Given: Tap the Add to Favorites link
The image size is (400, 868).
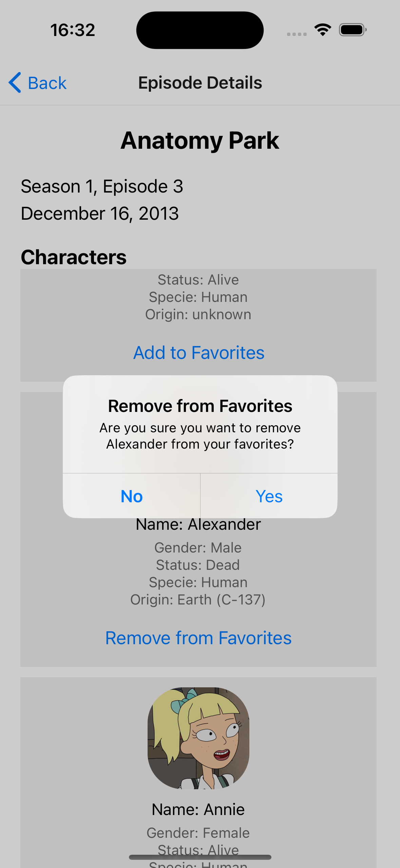Looking at the screenshot, I should (199, 352).
